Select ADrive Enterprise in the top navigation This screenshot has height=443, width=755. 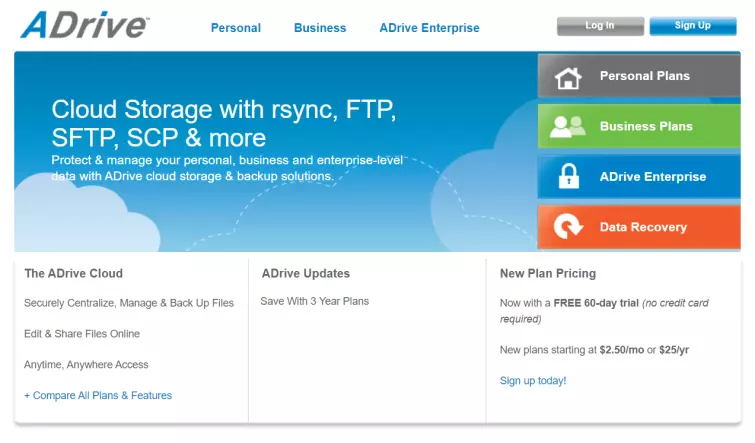pyautogui.click(x=429, y=28)
